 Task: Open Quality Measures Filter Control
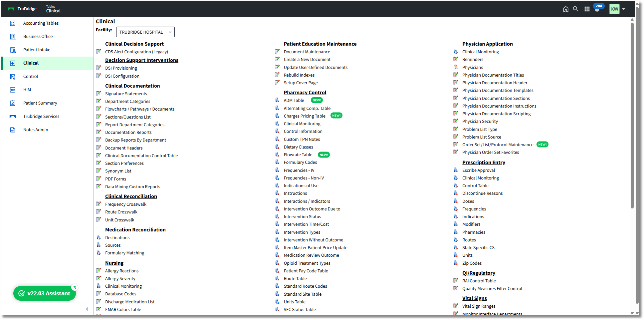click(x=492, y=288)
